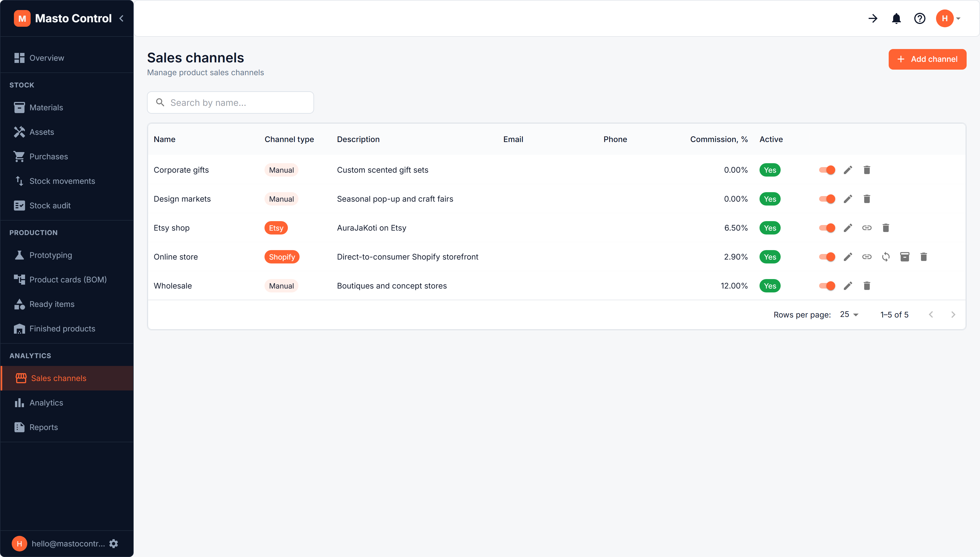
Task: Delete the Online store channel
Action: [x=924, y=257]
